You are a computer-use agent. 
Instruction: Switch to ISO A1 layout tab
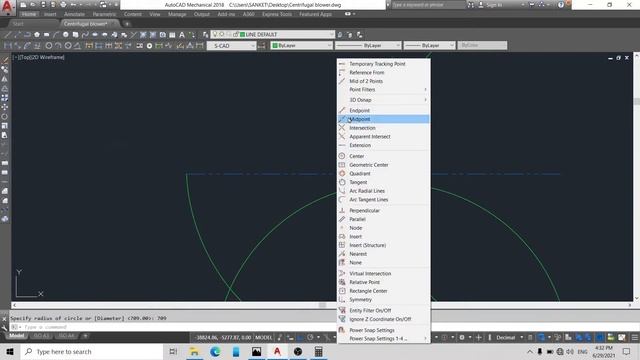pyautogui.click(x=41, y=336)
